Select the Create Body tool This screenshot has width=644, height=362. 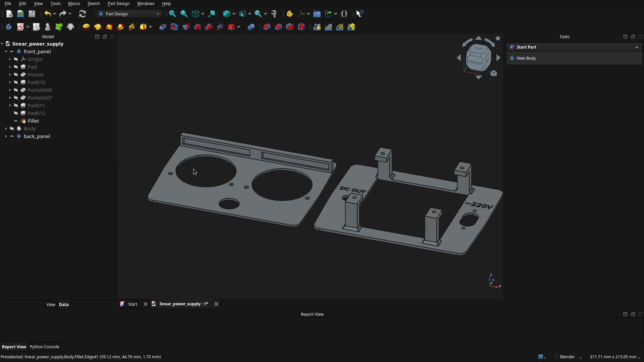pos(9,27)
